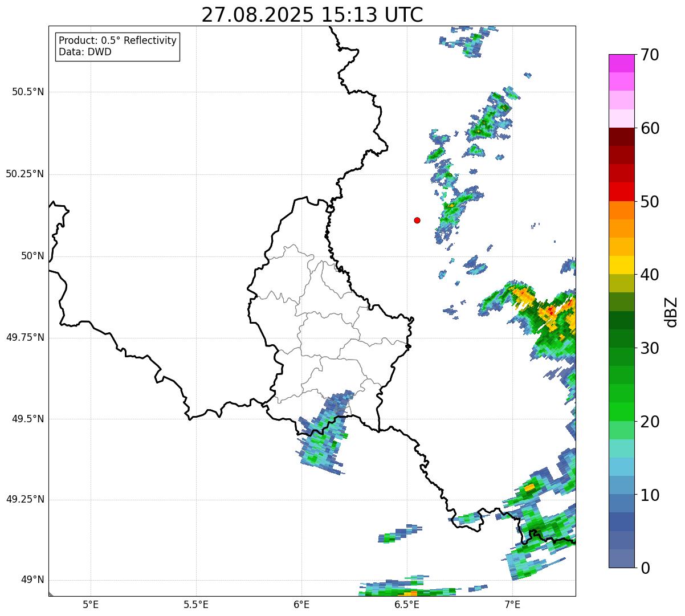Image resolution: width=685 pixels, height=616 pixels.
Task: Click the 5°E longitude label
Action: tap(91, 604)
